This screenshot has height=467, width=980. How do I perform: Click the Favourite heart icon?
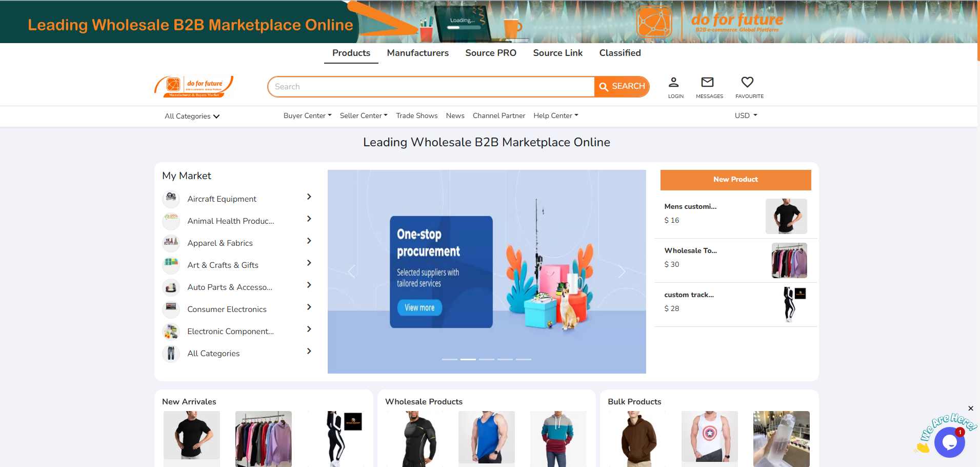pyautogui.click(x=747, y=82)
